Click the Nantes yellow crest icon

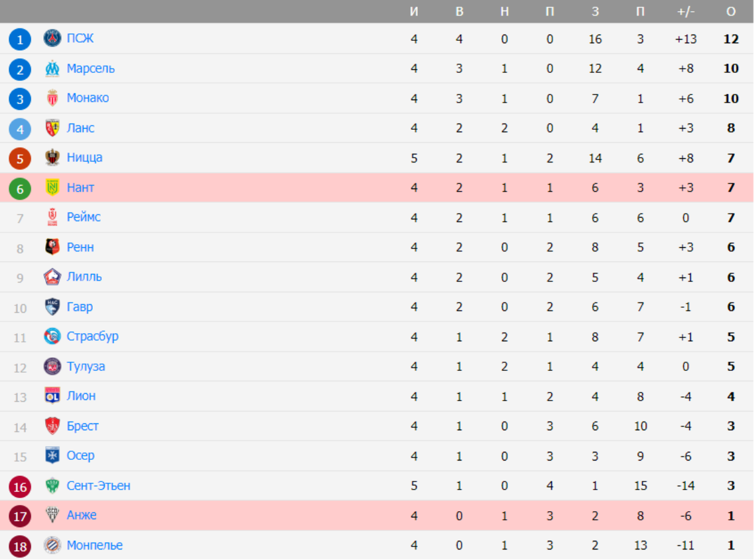[53, 187]
